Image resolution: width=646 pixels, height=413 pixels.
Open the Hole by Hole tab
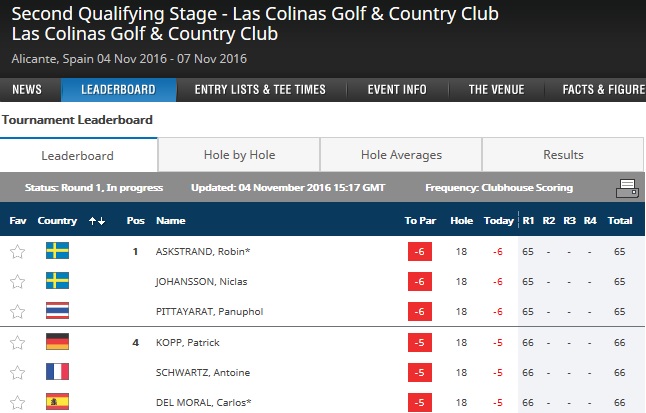point(239,155)
